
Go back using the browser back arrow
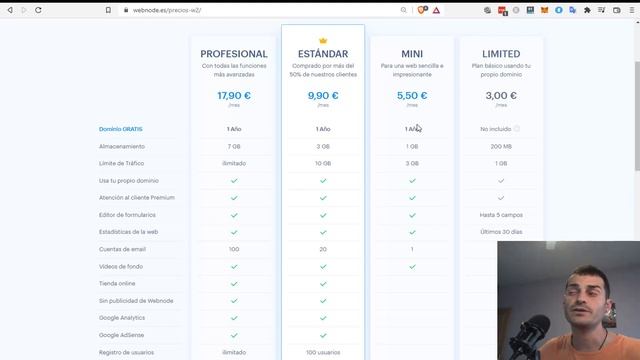[10, 10]
